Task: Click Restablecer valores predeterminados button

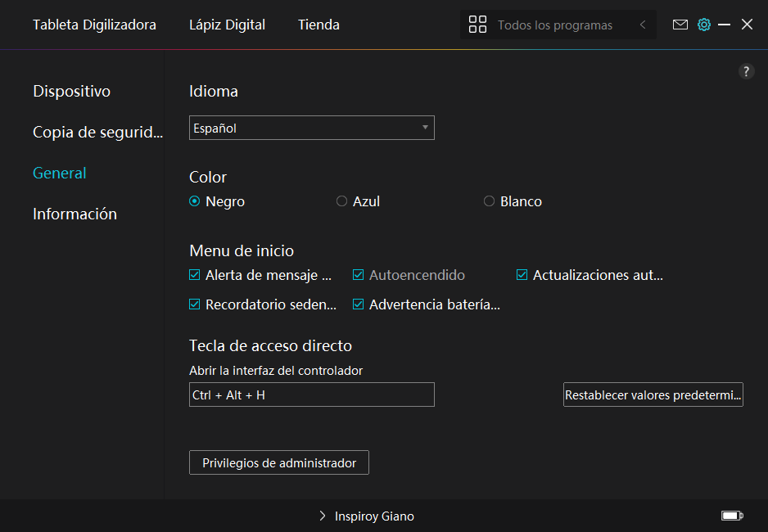Action: [x=653, y=394]
